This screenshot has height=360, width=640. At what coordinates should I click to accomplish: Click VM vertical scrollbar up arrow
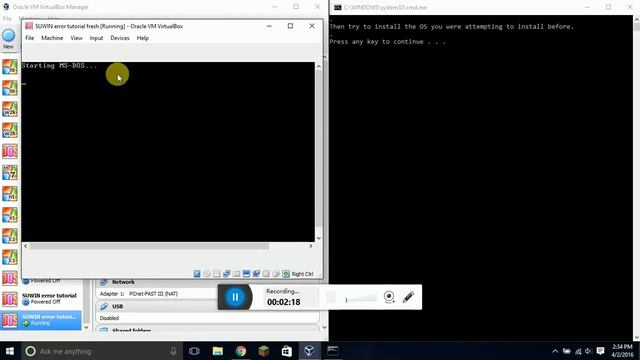click(x=319, y=66)
